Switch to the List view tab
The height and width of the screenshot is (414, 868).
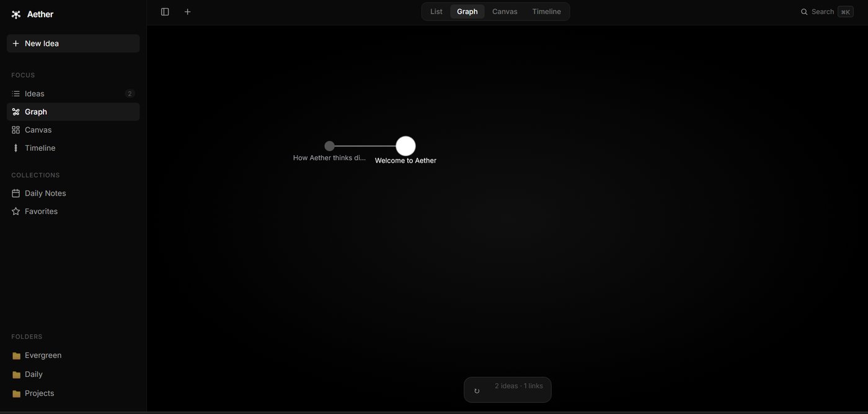tap(436, 12)
